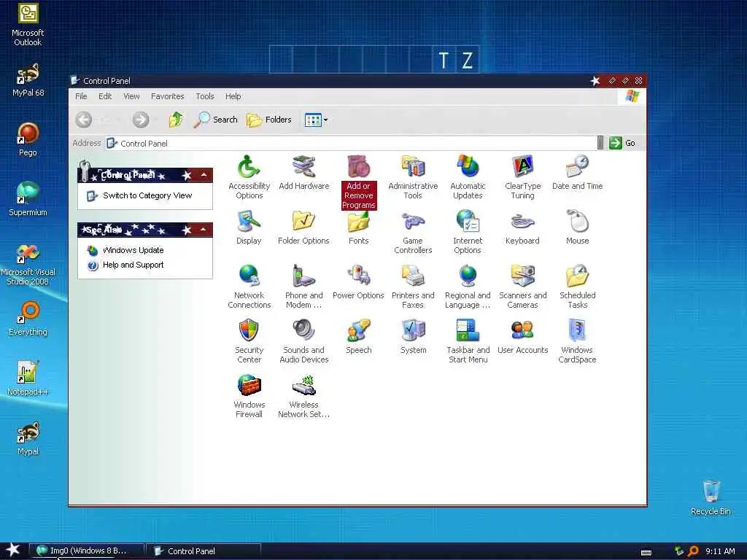747x560 pixels.
Task: Open Folder Options icon
Action: tap(303, 227)
